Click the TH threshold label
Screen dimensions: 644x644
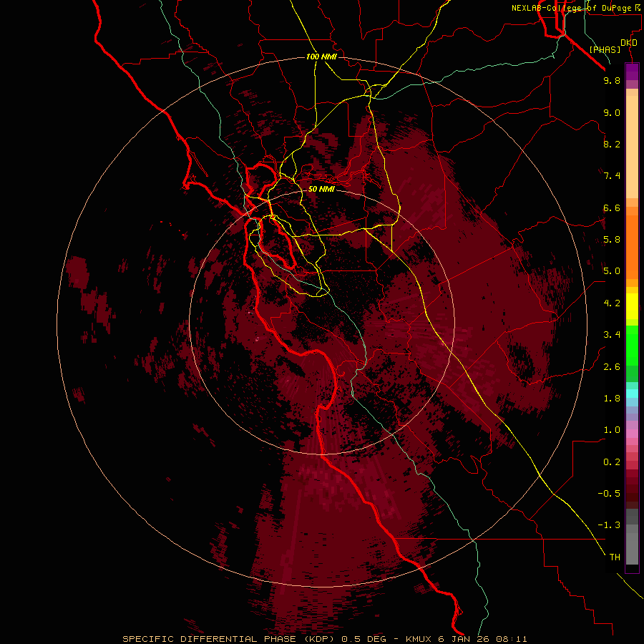(x=615, y=557)
